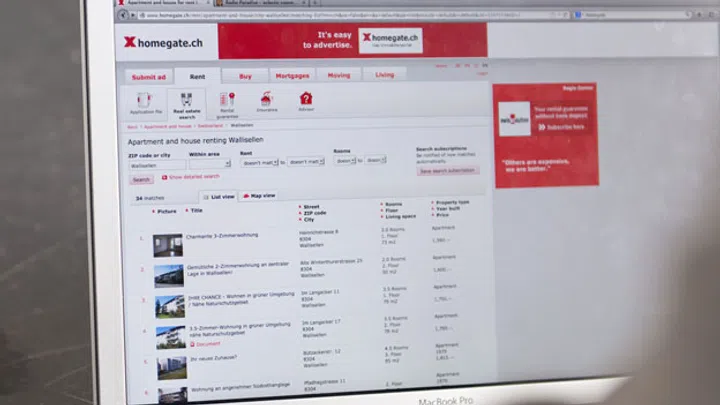720x405 pixels.
Task: Sort by ZIP code column header
Action: point(315,213)
